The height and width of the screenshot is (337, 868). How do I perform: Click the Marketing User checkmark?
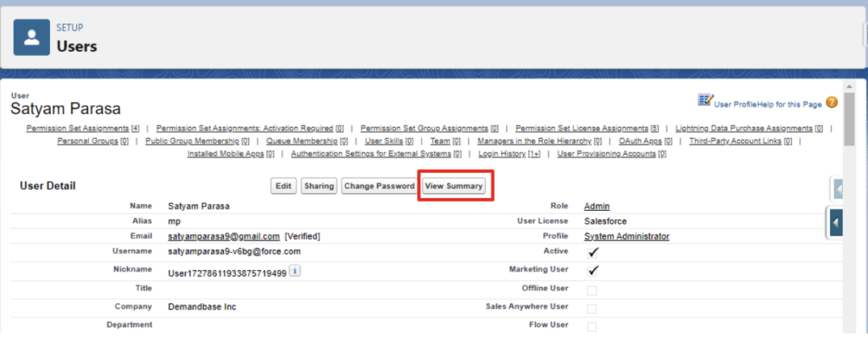(593, 271)
